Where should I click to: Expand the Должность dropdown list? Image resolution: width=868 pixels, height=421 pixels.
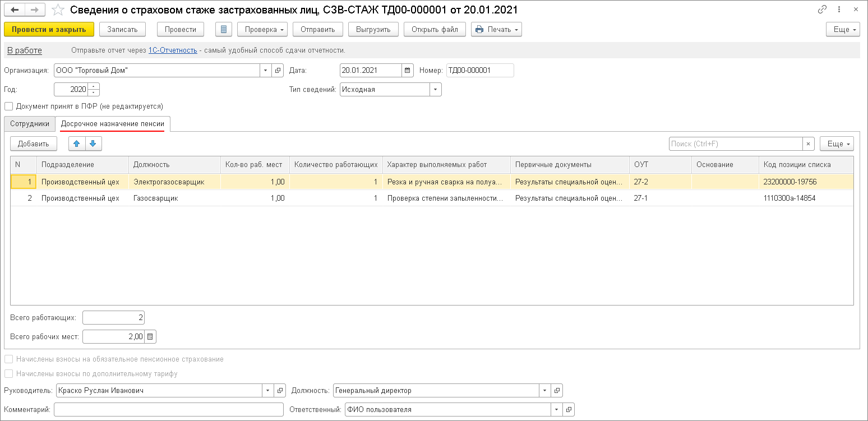point(544,391)
